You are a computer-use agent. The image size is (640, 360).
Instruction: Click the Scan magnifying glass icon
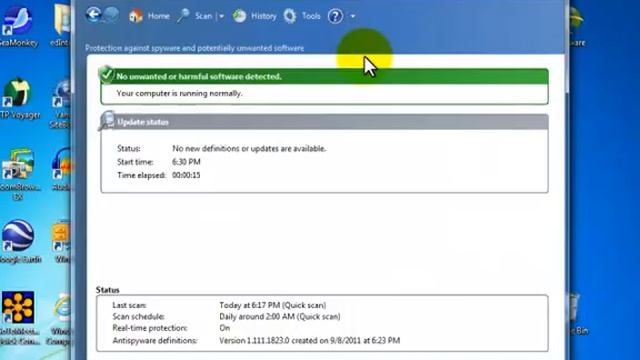point(184,16)
